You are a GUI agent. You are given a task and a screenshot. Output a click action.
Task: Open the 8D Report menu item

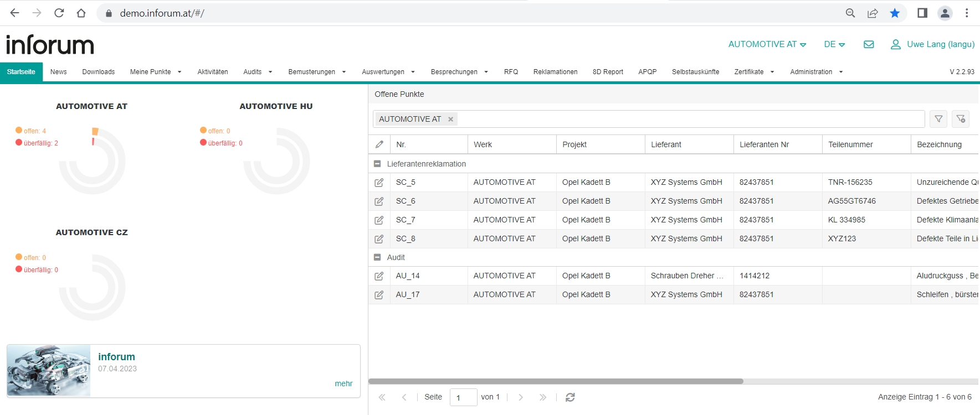(608, 72)
